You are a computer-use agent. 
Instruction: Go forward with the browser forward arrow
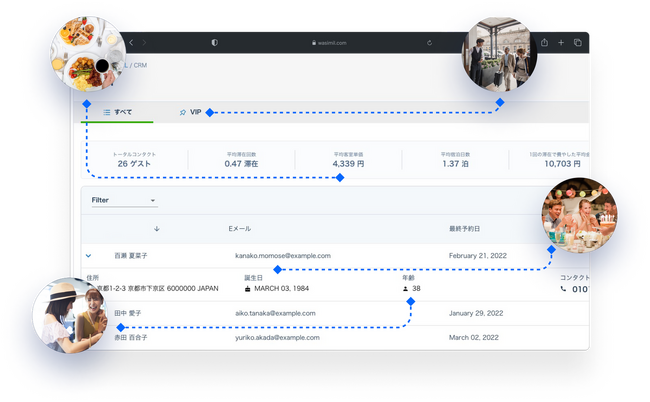tap(144, 42)
